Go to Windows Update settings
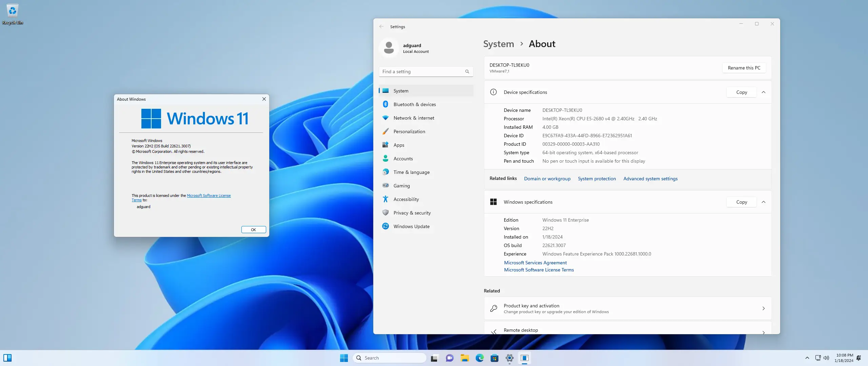This screenshot has height=366, width=868. (x=412, y=226)
